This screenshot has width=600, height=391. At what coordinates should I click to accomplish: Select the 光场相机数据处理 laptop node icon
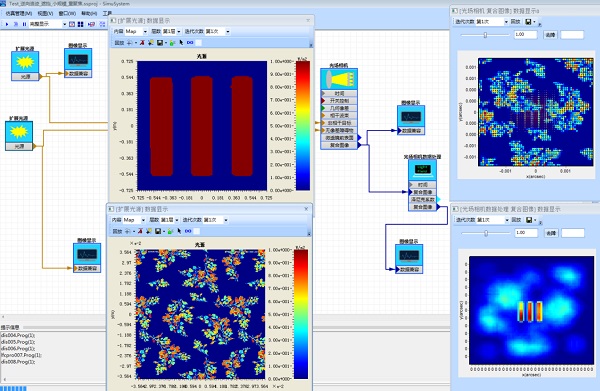coord(422,170)
